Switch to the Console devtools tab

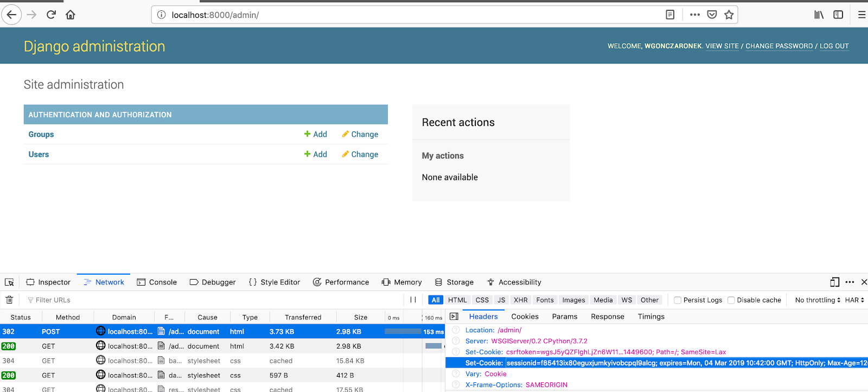(157, 282)
